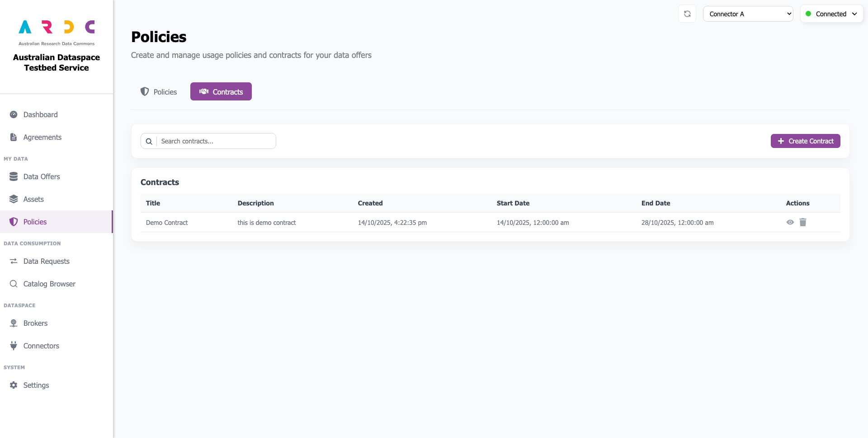The width and height of the screenshot is (868, 438).
Task: Click the Actions column header
Action: (x=798, y=203)
